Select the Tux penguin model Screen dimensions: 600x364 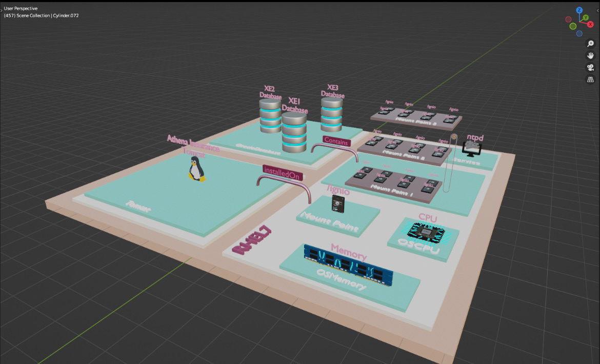(x=196, y=169)
